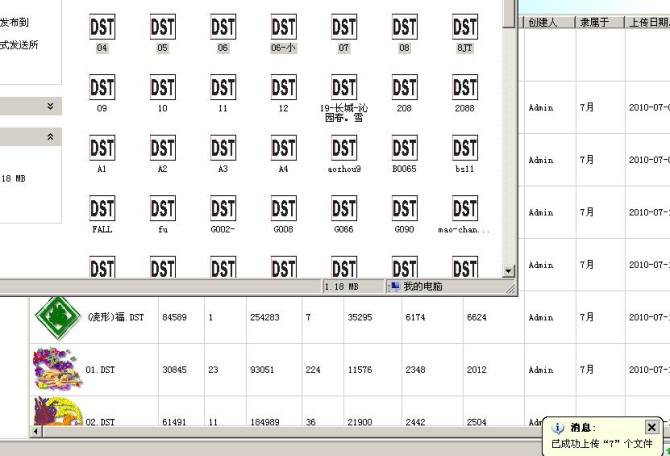Pick the A3 DST file icon

point(223,149)
